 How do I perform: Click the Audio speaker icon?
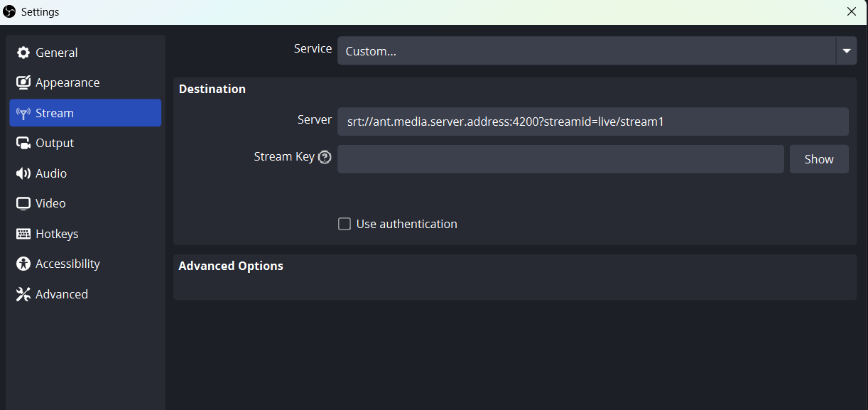tap(23, 173)
